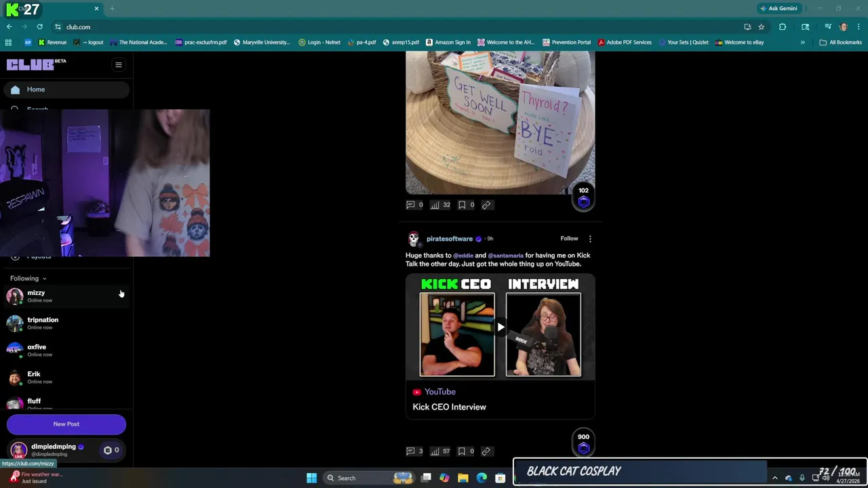View stats icon showing 57 views
The image size is (868, 488).
[x=441, y=451]
